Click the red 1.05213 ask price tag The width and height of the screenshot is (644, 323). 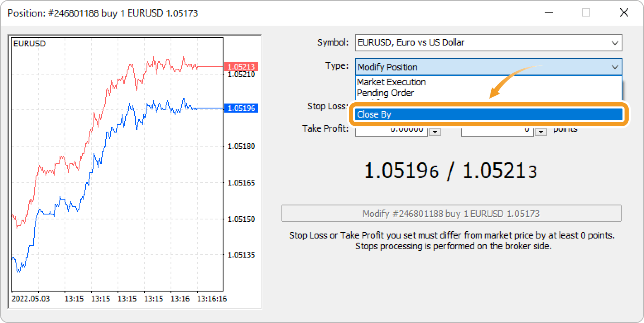click(241, 67)
